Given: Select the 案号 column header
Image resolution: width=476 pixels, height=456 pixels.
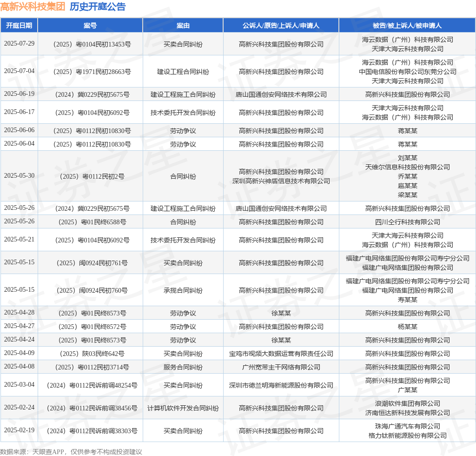Looking at the screenshot, I should click(90, 26).
